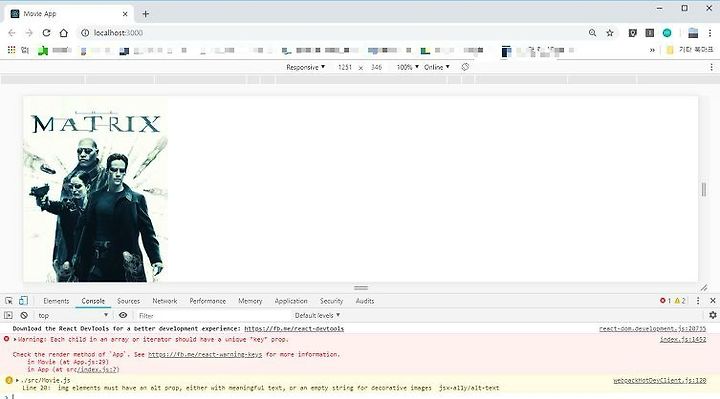Expand the key prop warning message

coord(15,339)
